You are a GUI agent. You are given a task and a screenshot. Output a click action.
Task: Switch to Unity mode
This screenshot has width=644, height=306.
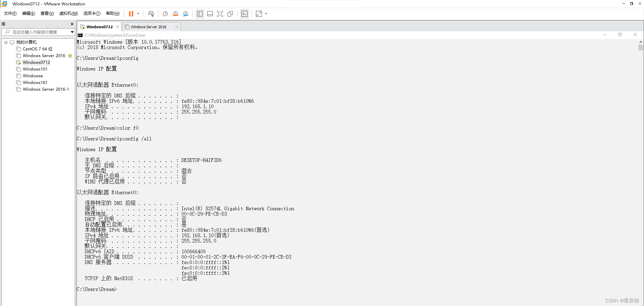pos(230,14)
